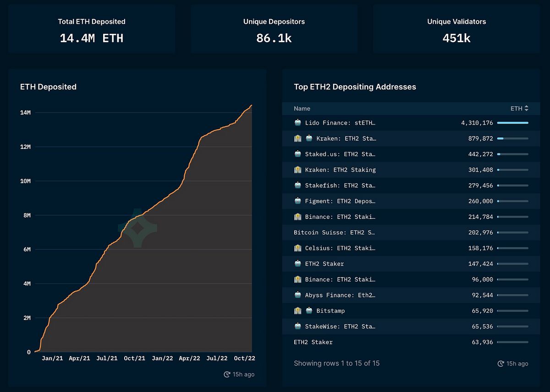Click the 14.4M ETH value
The width and height of the screenshot is (550, 392).
click(92, 38)
